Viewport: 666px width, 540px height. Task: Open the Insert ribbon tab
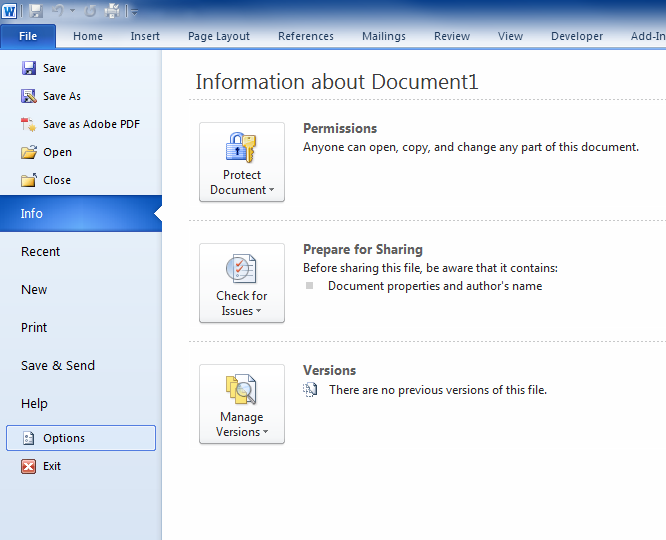[145, 36]
